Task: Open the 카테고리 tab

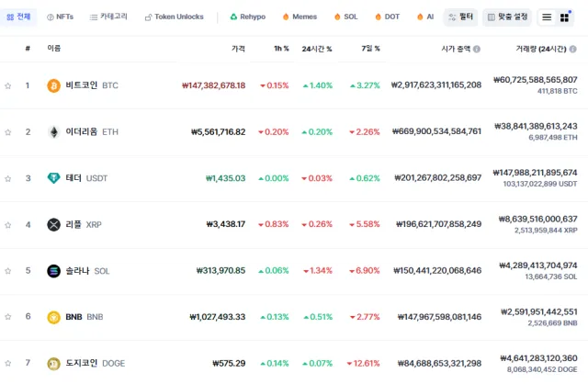Action: pos(108,17)
